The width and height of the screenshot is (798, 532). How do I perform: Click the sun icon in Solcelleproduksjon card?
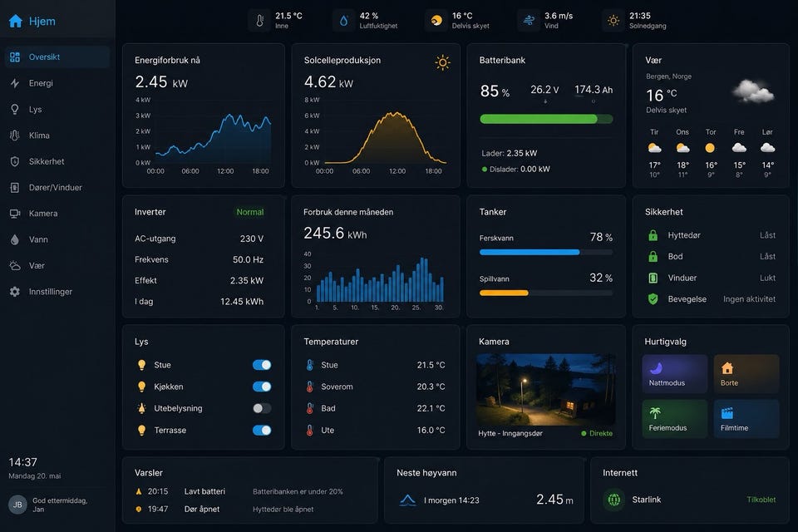442,62
